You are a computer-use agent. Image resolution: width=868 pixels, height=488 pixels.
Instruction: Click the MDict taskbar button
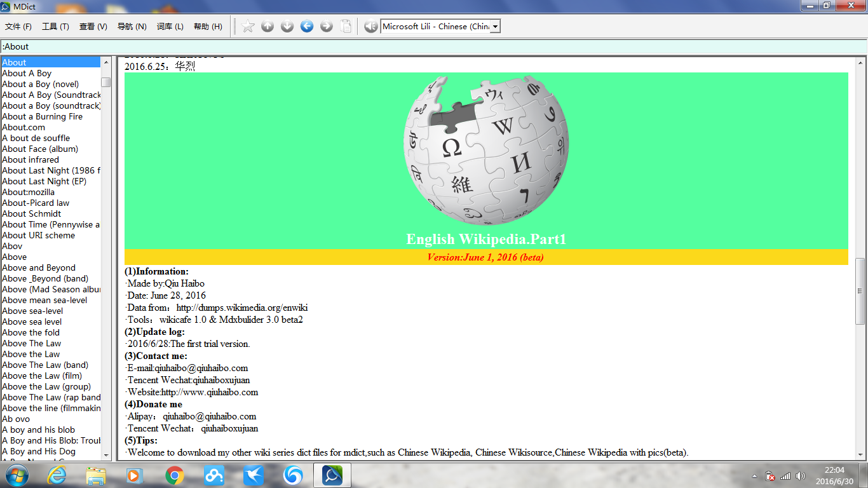(332, 475)
